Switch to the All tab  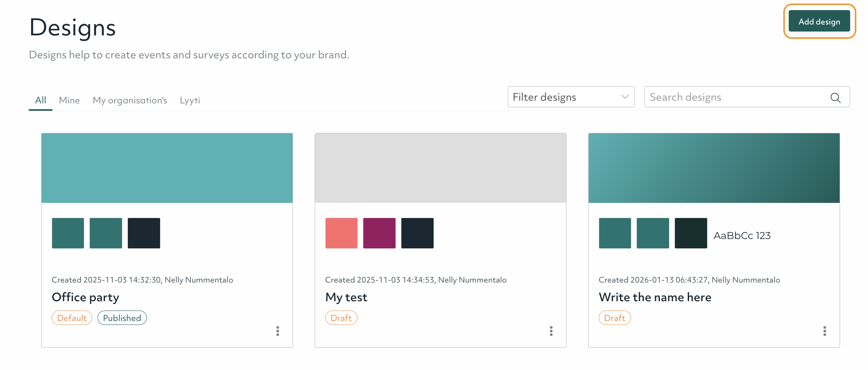click(x=40, y=100)
